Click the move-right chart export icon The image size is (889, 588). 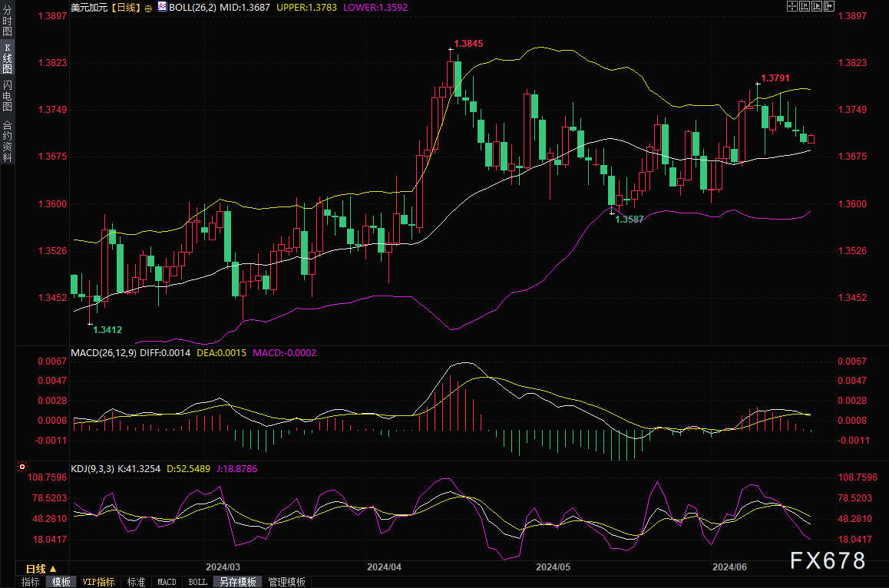click(828, 6)
